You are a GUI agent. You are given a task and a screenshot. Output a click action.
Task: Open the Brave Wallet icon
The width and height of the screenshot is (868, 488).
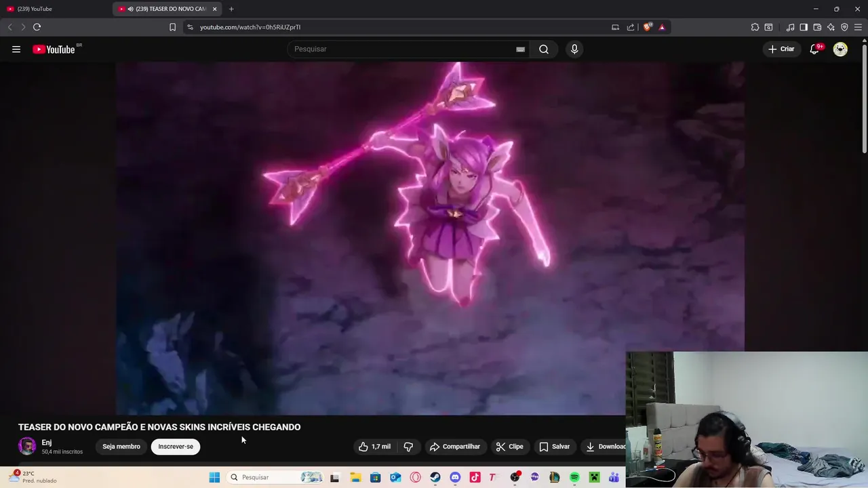click(817, 27)
